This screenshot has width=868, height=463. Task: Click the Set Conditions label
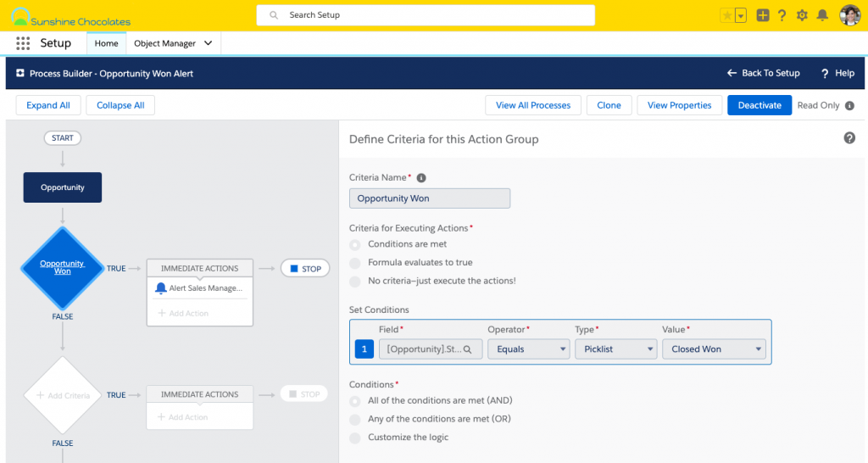(379, 310)
